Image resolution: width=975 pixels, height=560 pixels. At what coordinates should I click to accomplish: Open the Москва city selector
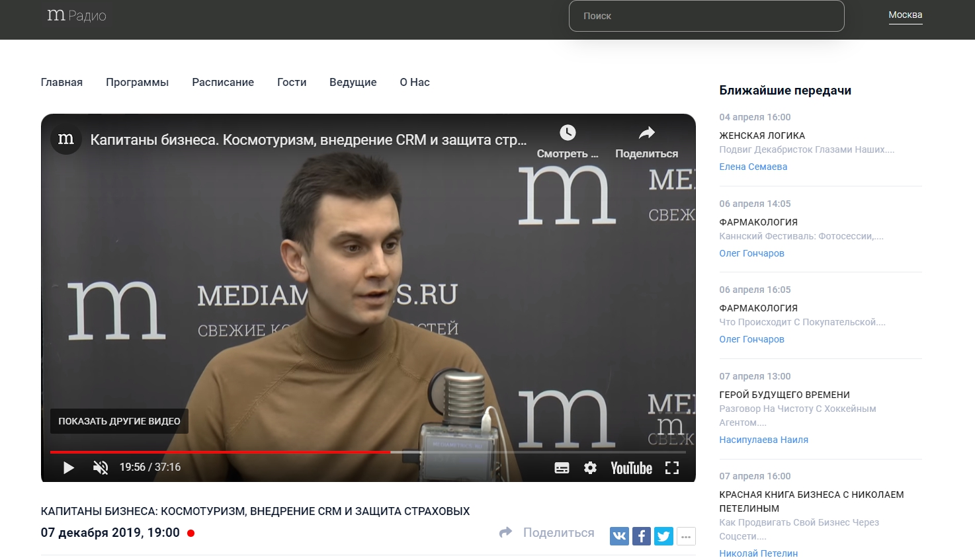click(905, 15)
